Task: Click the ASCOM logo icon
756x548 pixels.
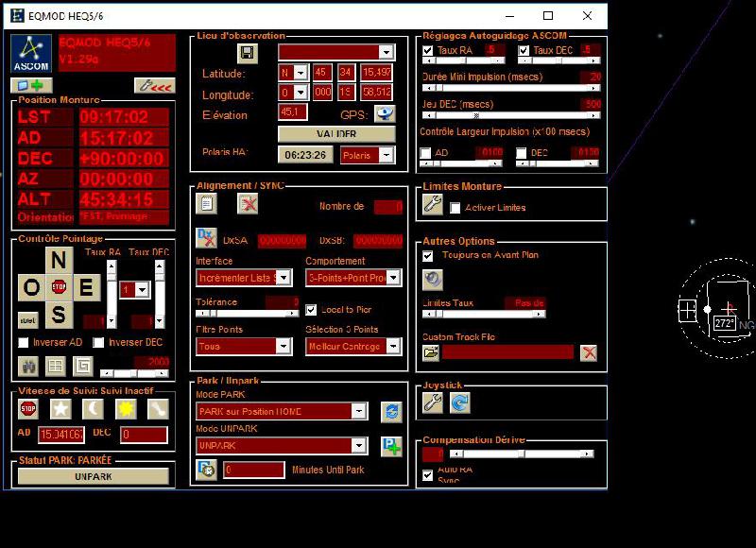Action: click(31, 53)
